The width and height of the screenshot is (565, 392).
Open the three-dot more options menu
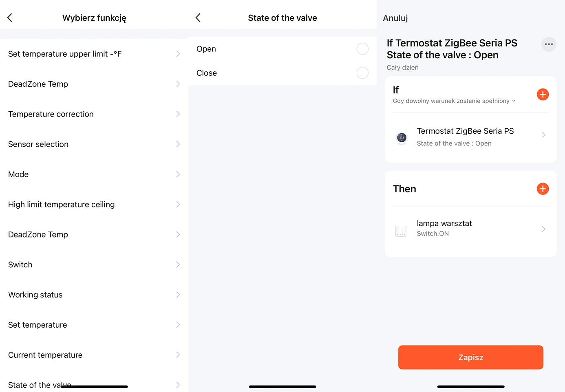tap(549, 44)
